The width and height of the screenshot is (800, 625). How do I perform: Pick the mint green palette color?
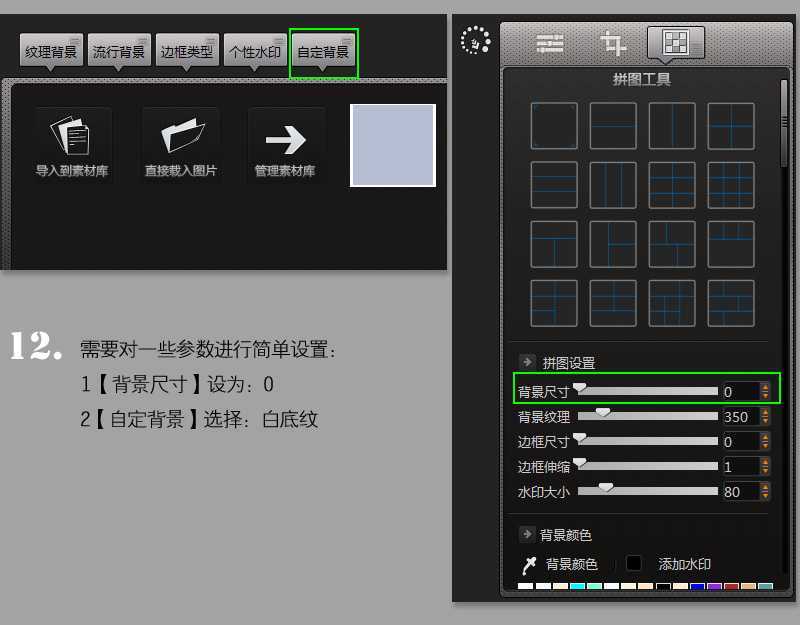coord(594,586)
